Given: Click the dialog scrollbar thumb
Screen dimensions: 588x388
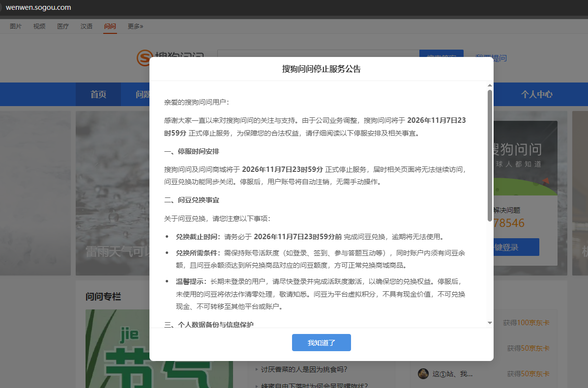Looking at the screenshot, I should point(490,155).
